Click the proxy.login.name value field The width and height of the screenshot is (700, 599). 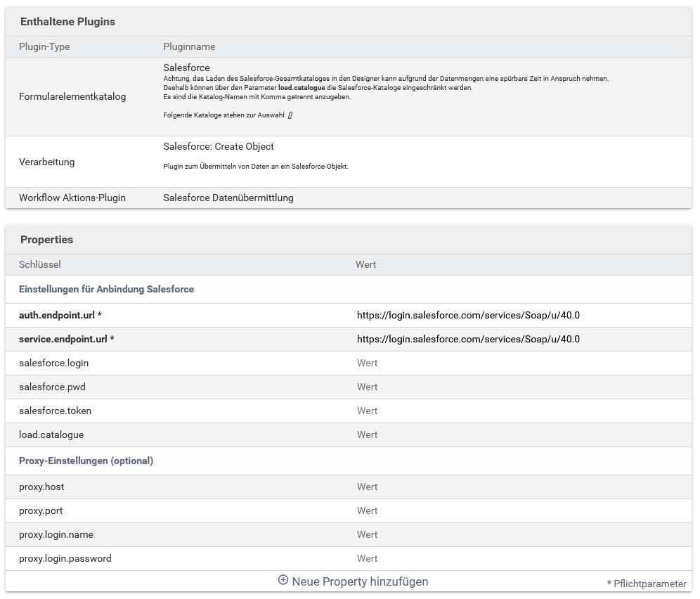(520, 535)
